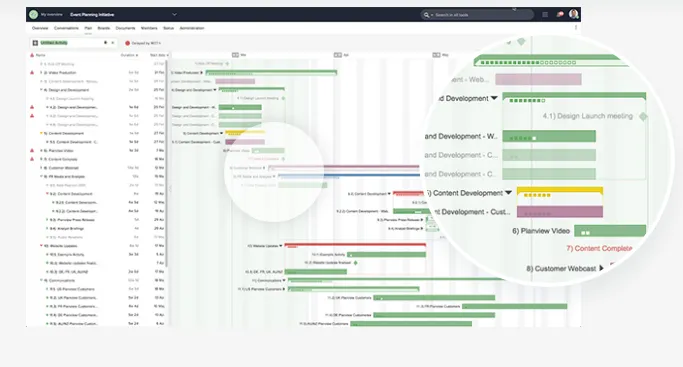683x367 pixels.
Task: Open the user profile avatar
Action: coord(574,14)
